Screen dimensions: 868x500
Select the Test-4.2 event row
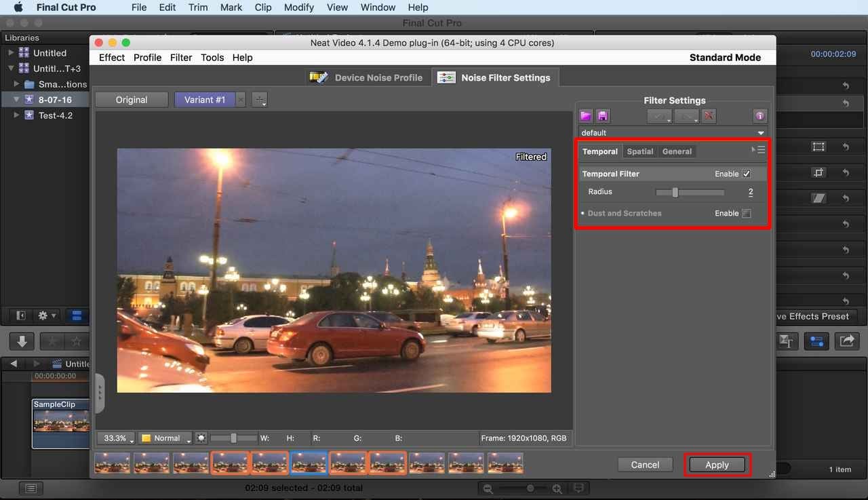coord(44,115)
